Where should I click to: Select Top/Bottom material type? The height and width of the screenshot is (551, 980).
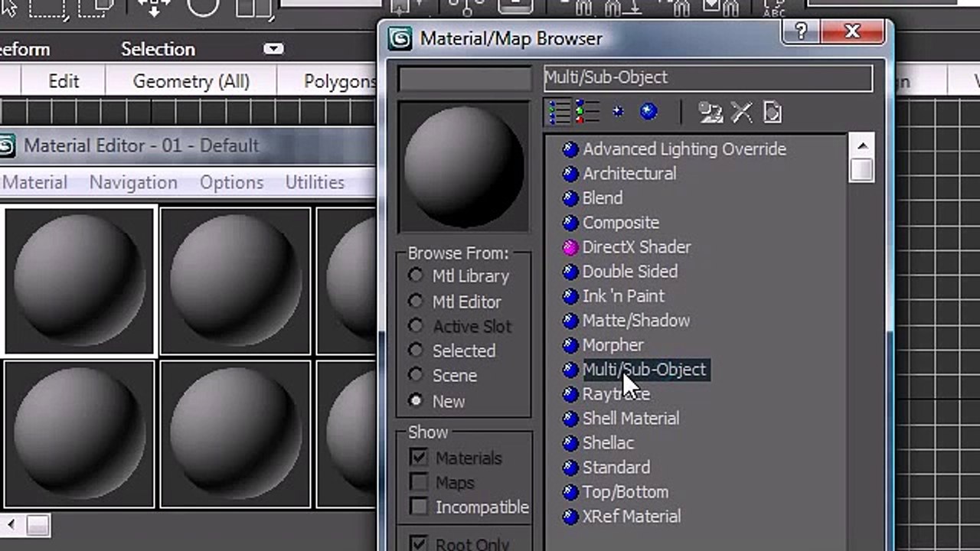coord(626,492)
